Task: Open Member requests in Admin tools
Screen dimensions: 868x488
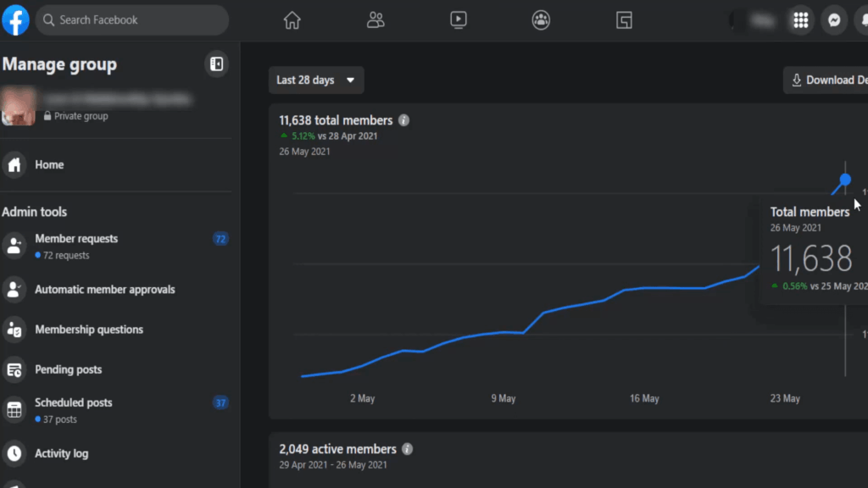Action: 116,247
